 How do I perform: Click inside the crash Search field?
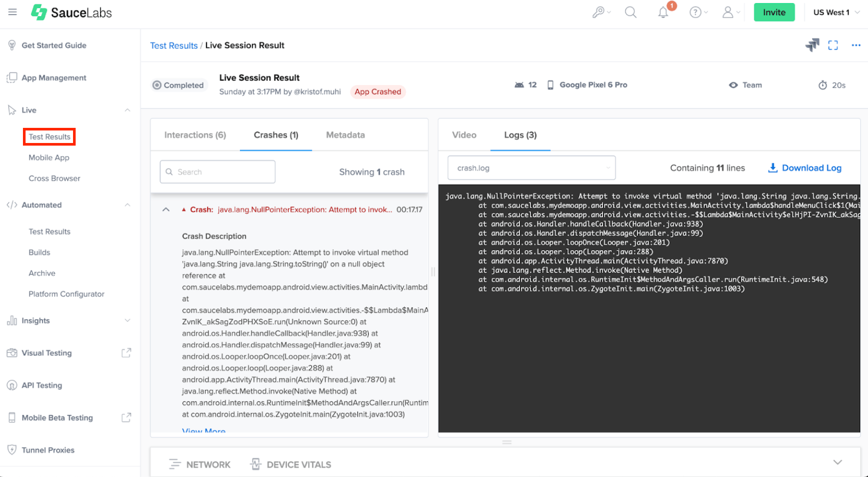218,172
